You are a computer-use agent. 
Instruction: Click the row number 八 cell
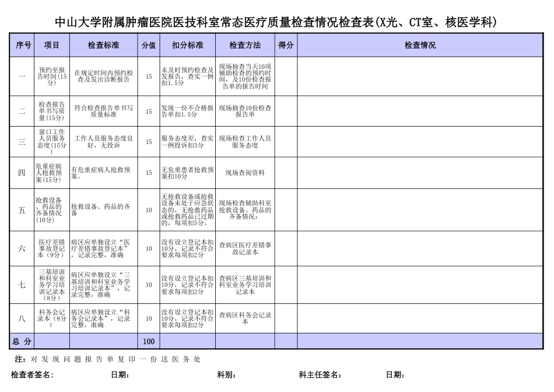coord(22,318)
